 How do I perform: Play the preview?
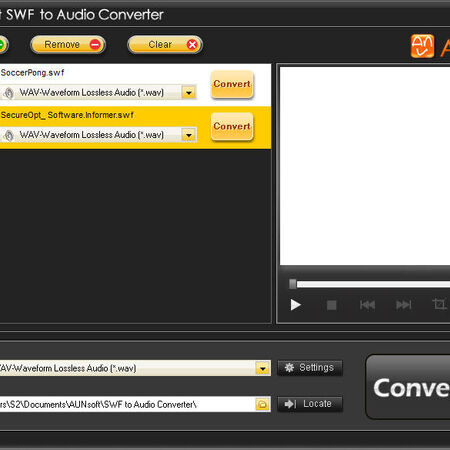(295, 305)
